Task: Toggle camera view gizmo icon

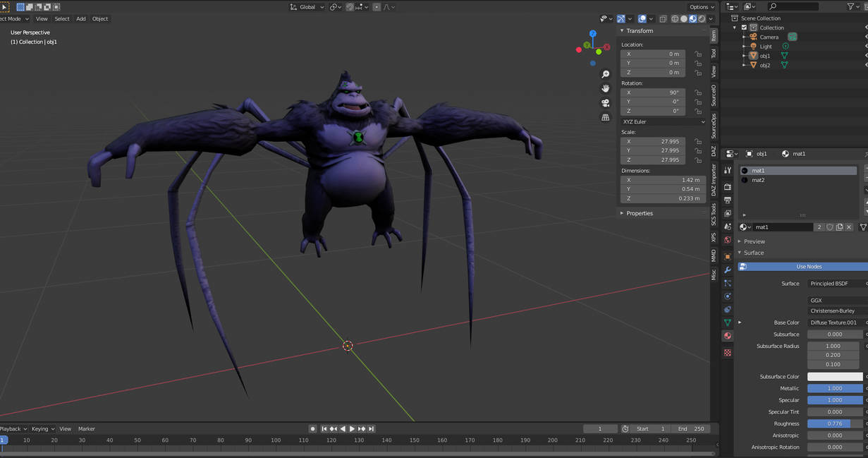Action: 605,103
